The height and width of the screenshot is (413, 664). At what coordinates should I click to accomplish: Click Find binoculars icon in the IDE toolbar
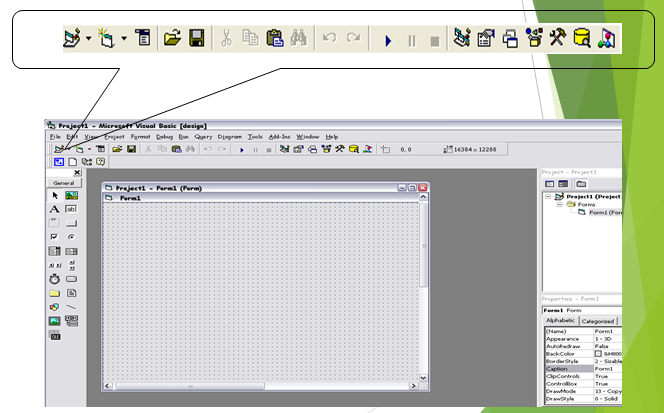[191, 149]
